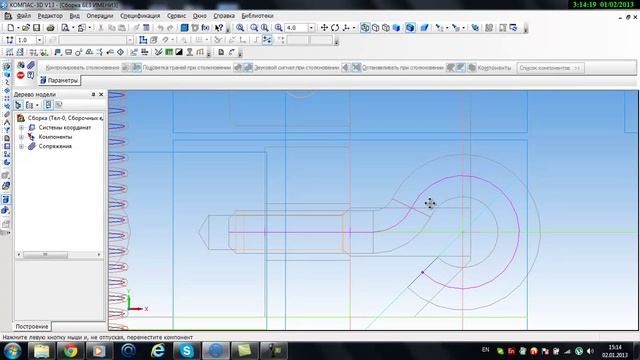Open Skype from taskbar
This screenshot has width=640, height=360.
pyautogui.click(x=187, y=351)
